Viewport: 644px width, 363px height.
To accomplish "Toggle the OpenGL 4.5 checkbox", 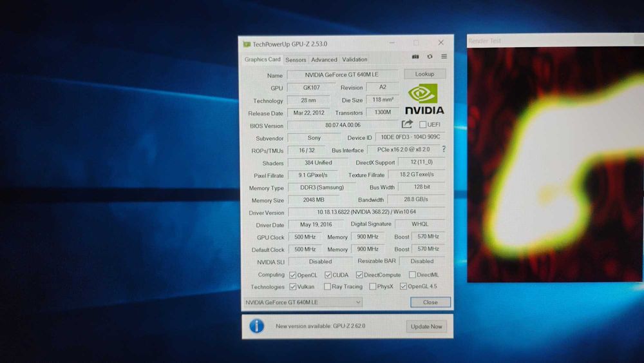I will pos(403,286).
